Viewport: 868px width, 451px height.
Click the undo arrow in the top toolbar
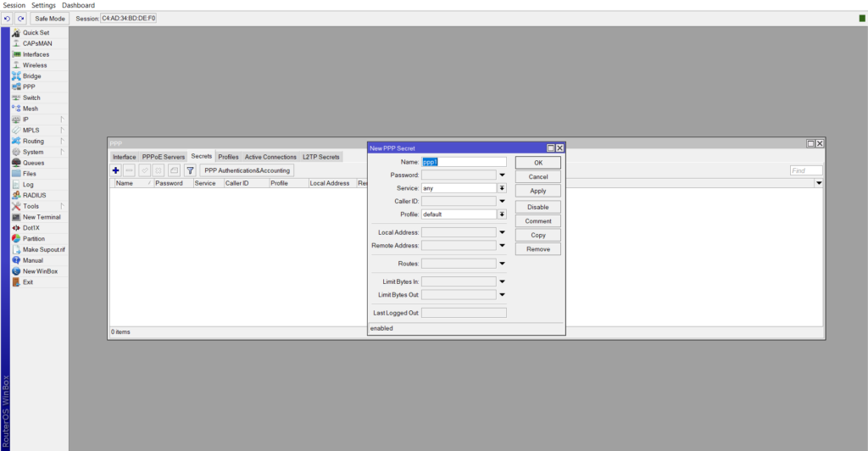click(x=8, y=18)
